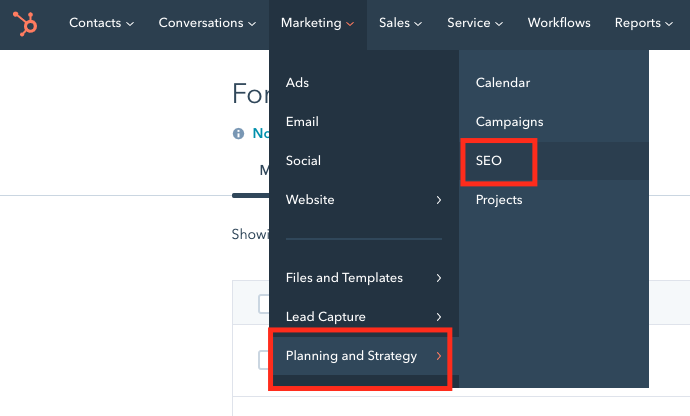Screen dimensions: 690x416
Task: Open Calendar from the submenu
Action: coord(554,83)
